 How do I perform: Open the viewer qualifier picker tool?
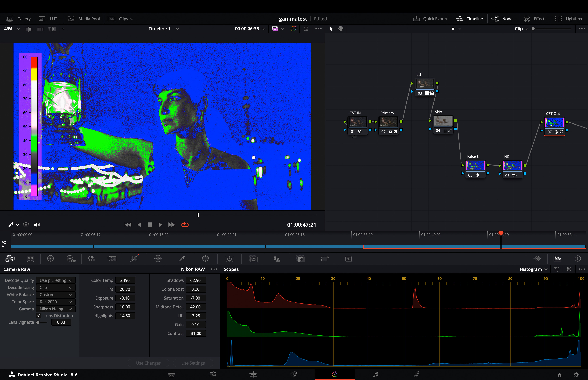[x=11, y=225]
